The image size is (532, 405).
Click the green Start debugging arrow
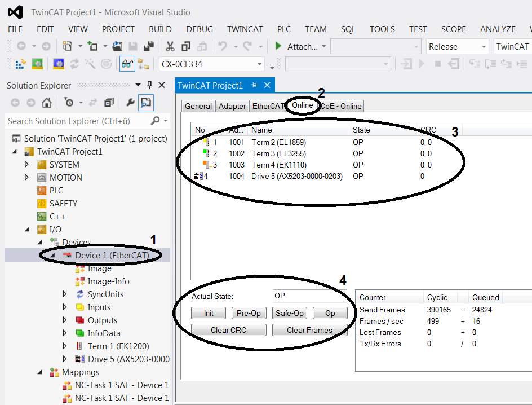278,46
